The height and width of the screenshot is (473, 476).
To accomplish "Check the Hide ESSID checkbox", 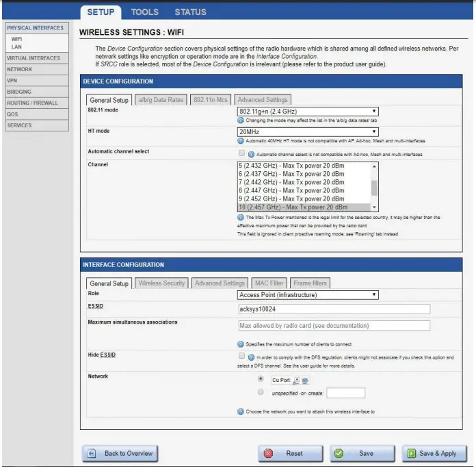I will (241, 356).
